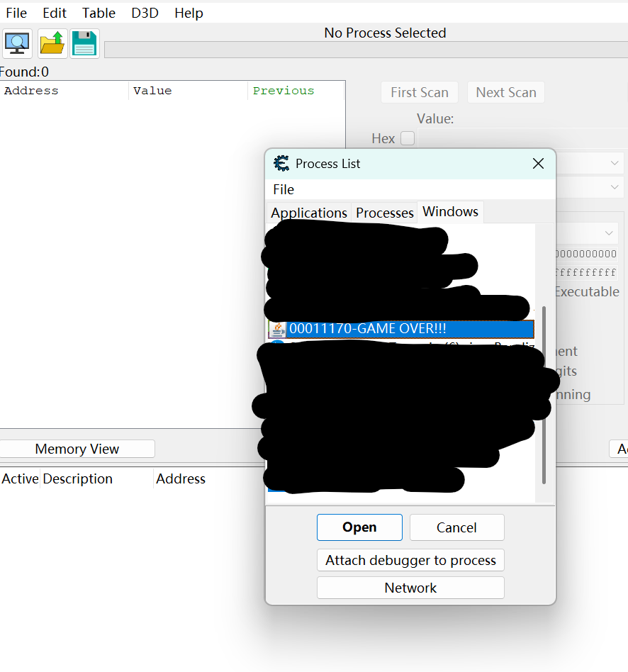Click the Select Process computer icon
Screen dimensions: 628x672
point(18,44)
